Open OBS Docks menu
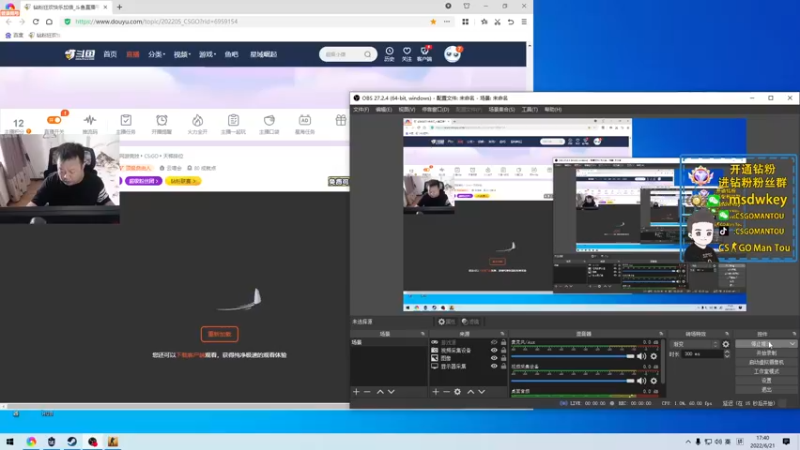 (435, 110)
